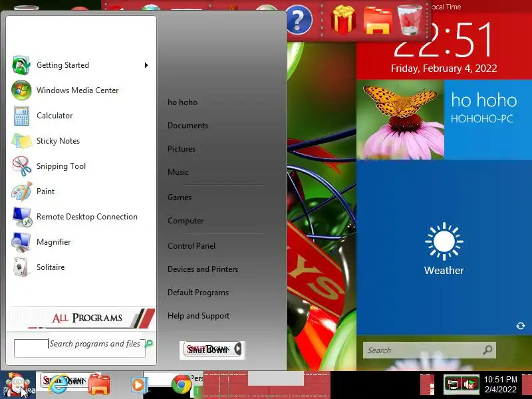Image resolution: width=532 pixels, height=399 pixels.
Task: Click the Search programs and files box
Action: (79, 348)
